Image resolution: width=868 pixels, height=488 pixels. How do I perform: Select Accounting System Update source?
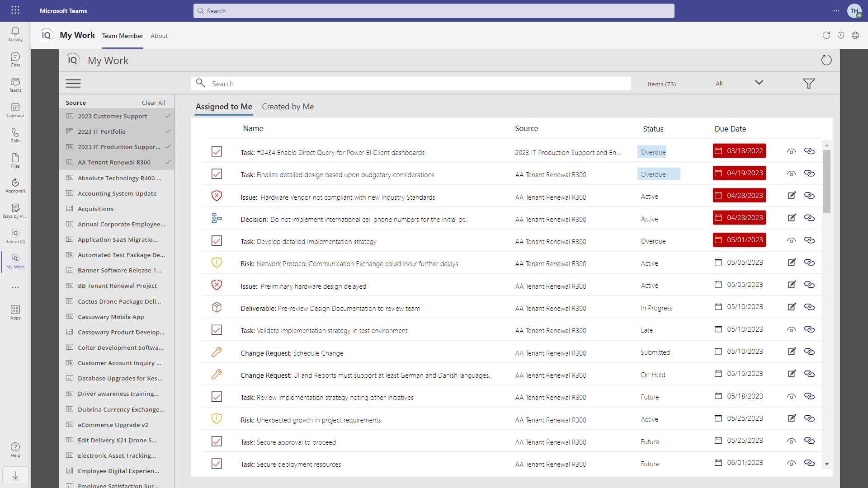coord(117,193)
